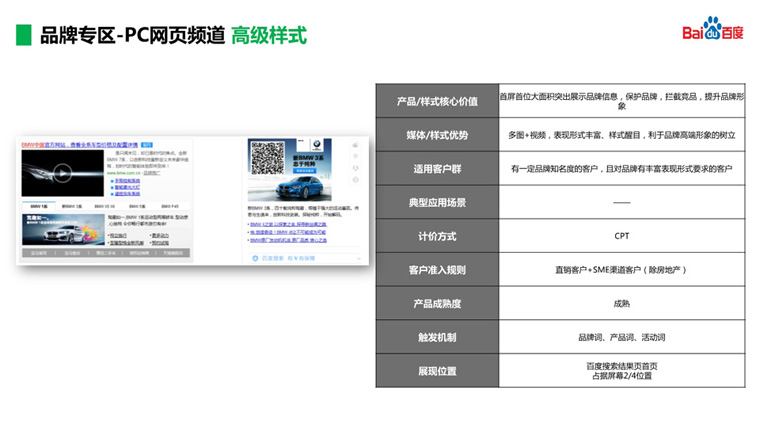The width and height of the screenshot is (760, 428).
Task: Select the 计价方式 header cell
Action: [x=437, y=236]
